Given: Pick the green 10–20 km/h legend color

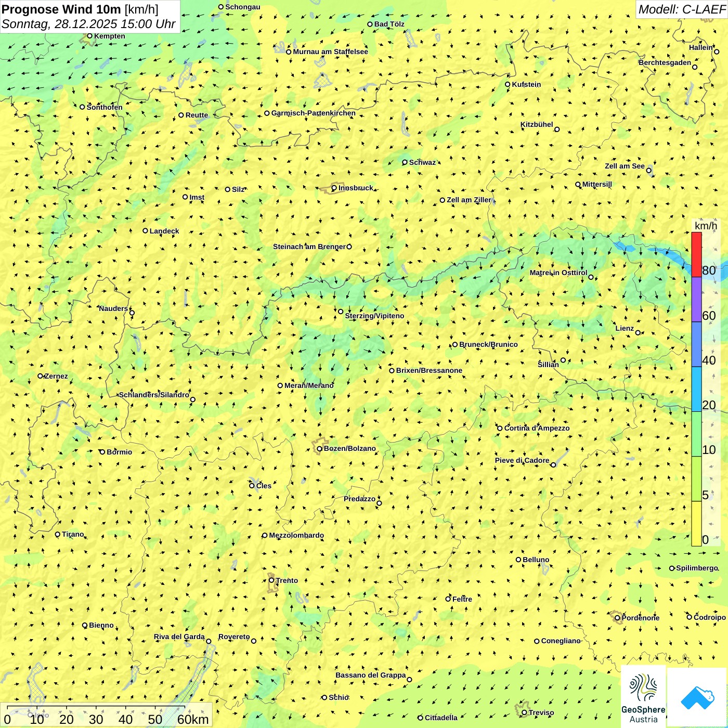Looking at the screenshot, I should (x=696, y=434).
